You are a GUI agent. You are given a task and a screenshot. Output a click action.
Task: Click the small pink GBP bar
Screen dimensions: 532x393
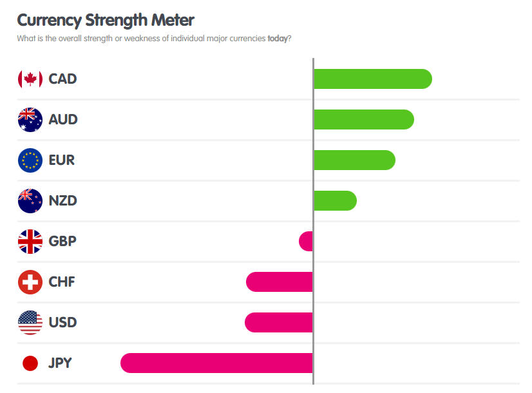tap(306, 242)
